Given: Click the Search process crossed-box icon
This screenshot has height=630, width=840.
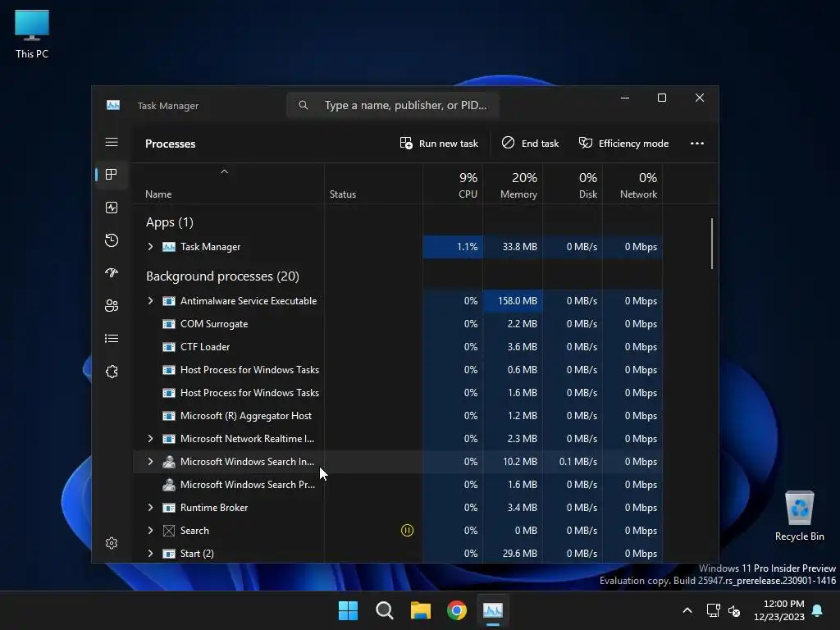Looking at the screenshot, I should pos(169,531).
